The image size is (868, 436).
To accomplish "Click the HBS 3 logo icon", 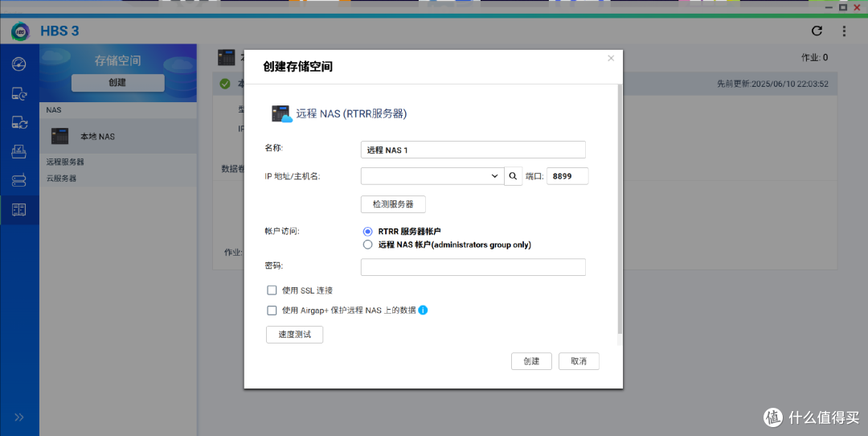I will 20,31.
